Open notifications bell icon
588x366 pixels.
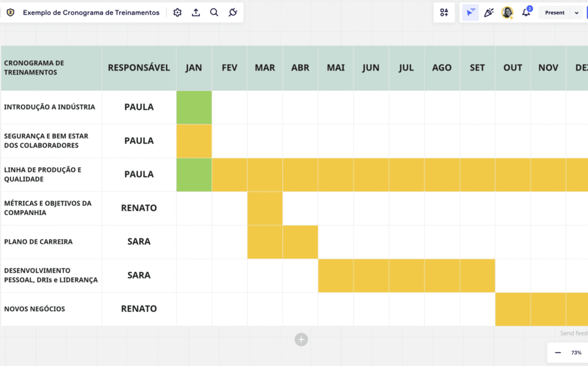point(526,12)
